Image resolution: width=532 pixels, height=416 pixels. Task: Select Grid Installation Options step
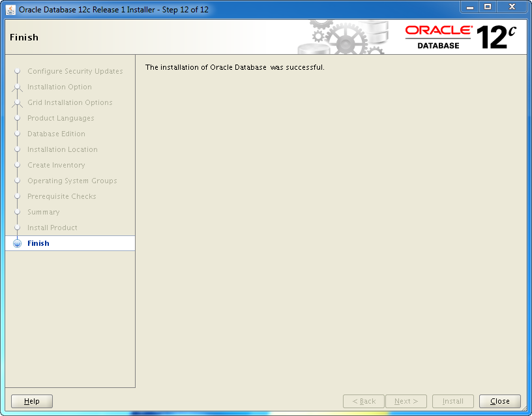coord(70,102)
